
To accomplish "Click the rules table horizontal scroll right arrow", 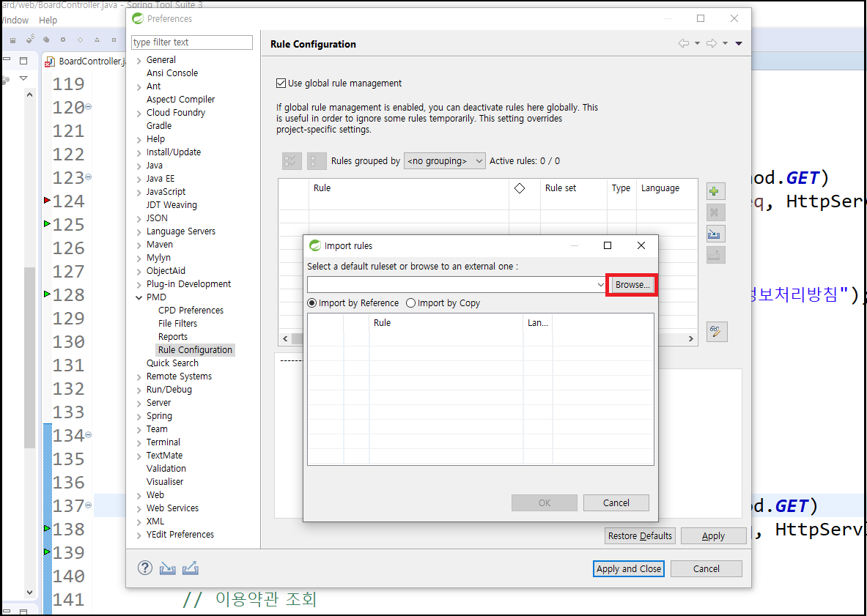I will 690,338.
